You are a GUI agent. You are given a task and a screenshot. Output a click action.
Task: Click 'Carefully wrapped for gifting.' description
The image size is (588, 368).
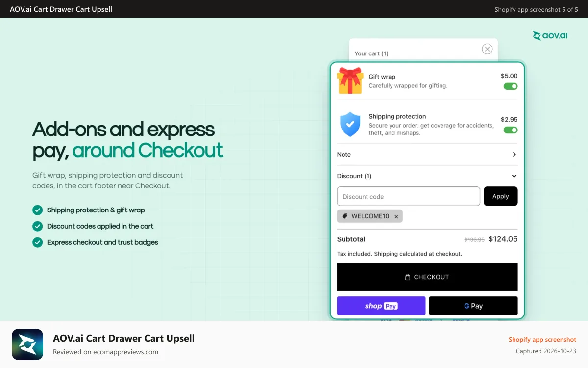(x=408, y=86)
